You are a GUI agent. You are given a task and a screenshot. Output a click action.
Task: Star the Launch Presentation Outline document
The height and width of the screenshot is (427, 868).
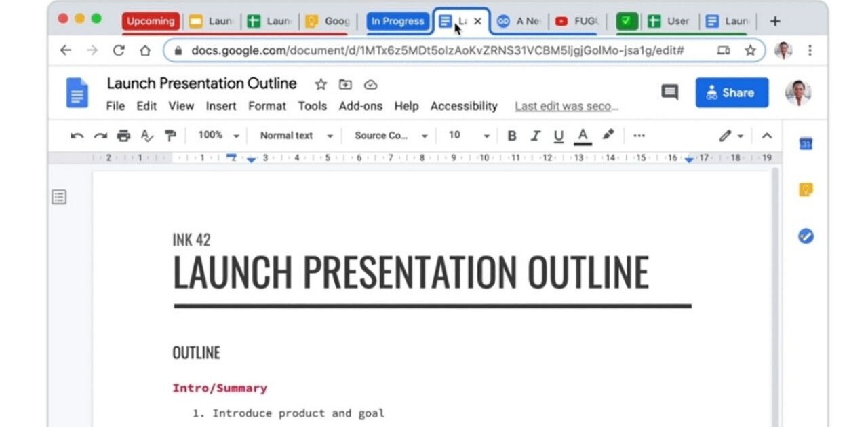click(x=321, y=84)
